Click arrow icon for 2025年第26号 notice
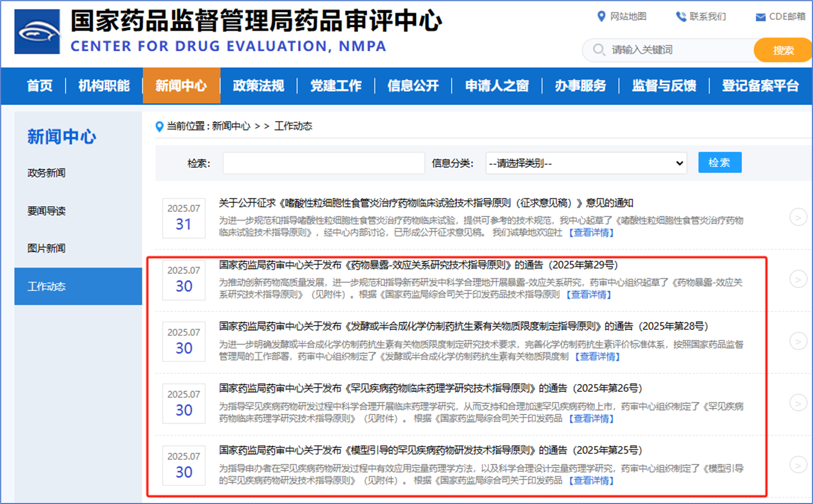Screen dimensions: 813x504 click(x=798, y=403)
